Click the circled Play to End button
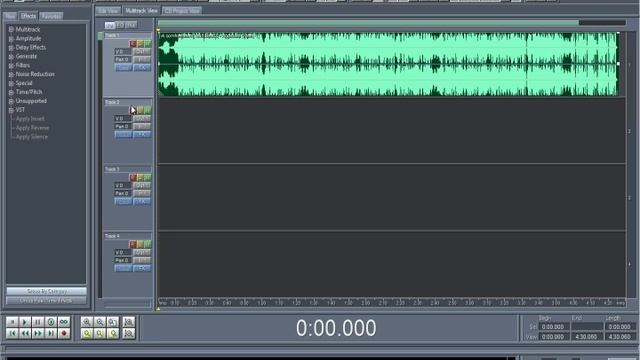This screenshot has width=640, height=360. pyautogui.click(x=51, y=322)
